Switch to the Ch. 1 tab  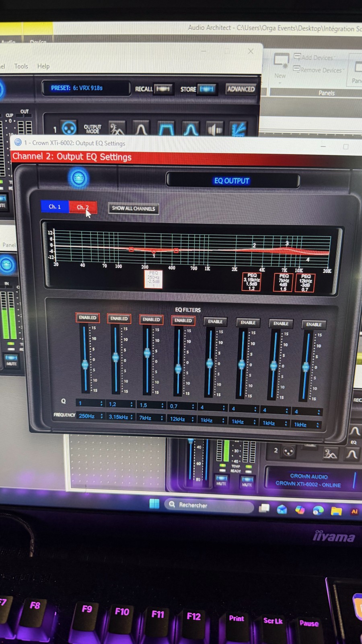55,206
